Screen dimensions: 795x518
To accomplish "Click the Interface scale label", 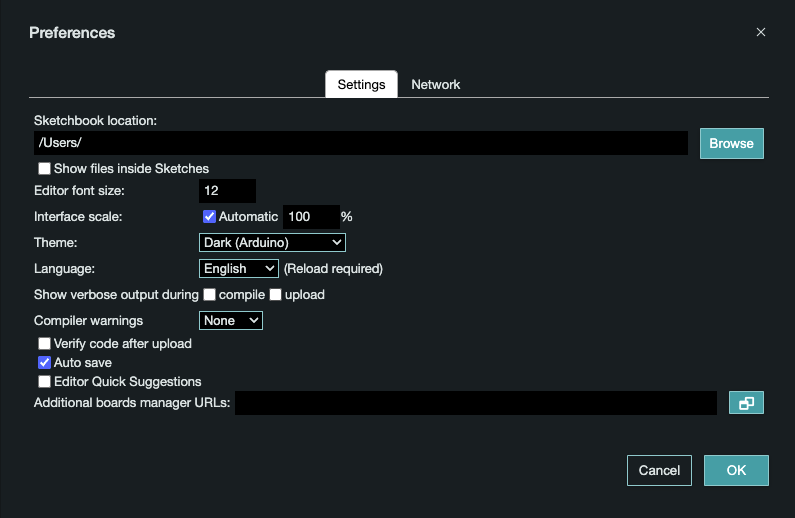I will pyautogui.click(x=78, y=217).
